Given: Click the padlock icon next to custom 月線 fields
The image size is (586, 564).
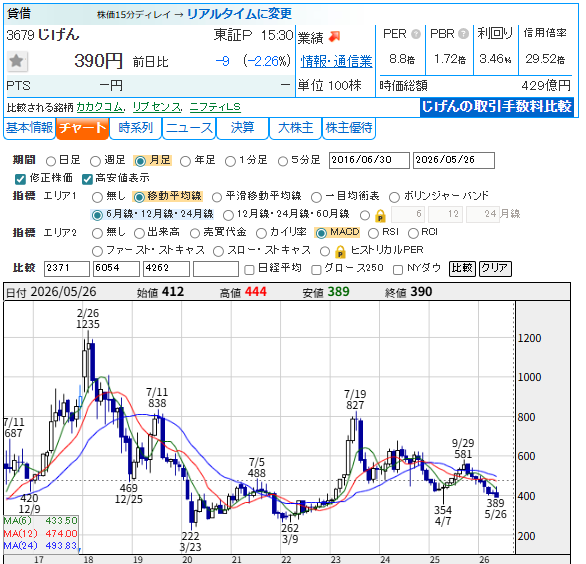Looking at the screenshot, I should pos(380,216).
